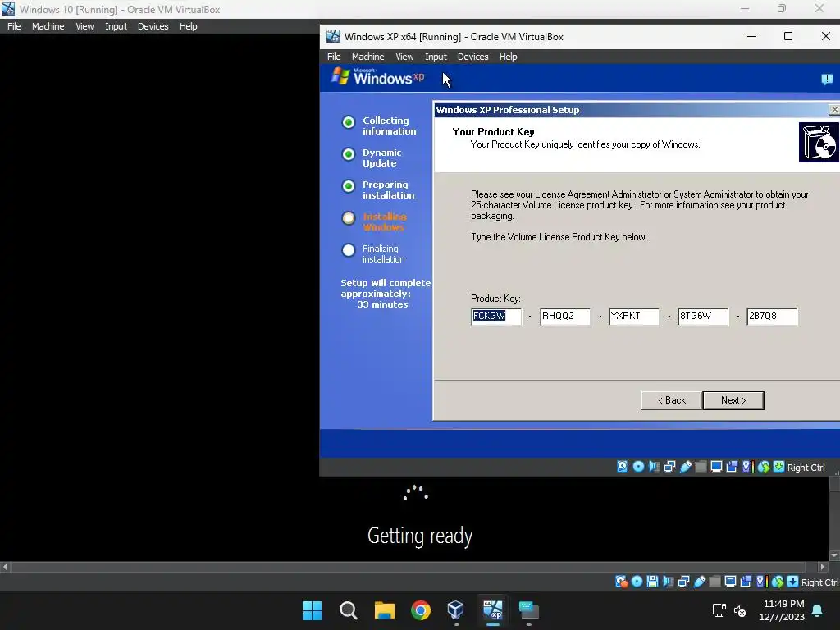This screenshot has height=630, width=840.
Task: Click audio indicator in Windows XP status bar
Action: tap(654, 467)
